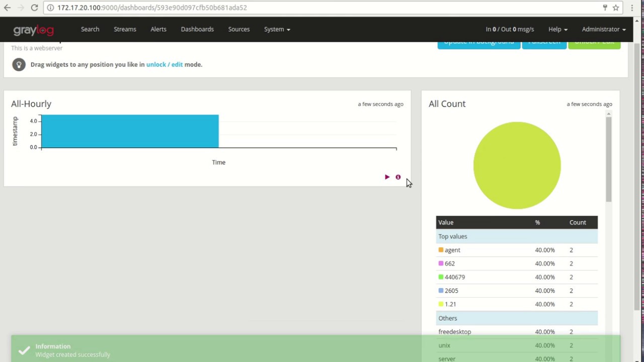The image size is (644, 362).
Task: Click All-Hourly 'a few seconds ago' timestamp
Action: click(380, 104)
